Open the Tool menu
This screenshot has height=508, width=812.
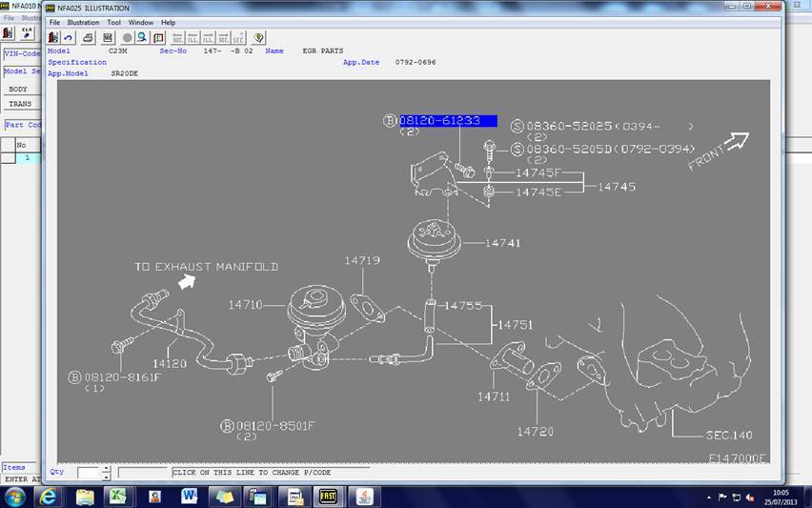click(x=113, y=22)
